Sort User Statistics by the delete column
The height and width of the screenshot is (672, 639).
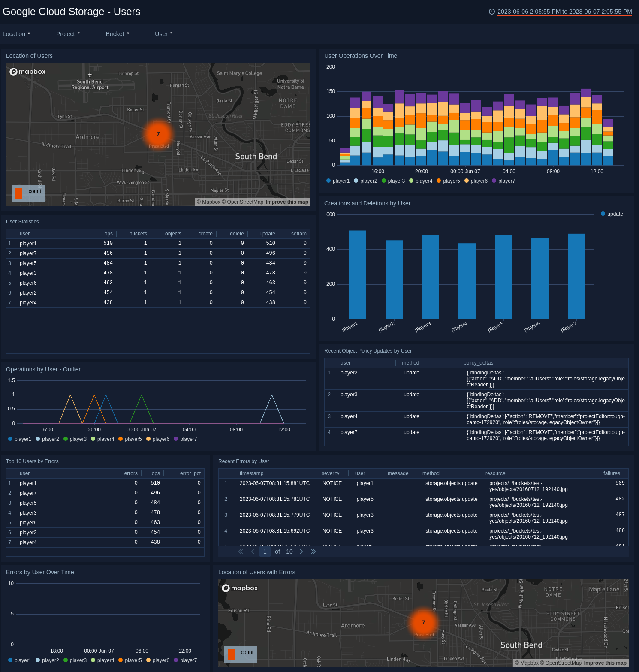(x=237, y=234)
